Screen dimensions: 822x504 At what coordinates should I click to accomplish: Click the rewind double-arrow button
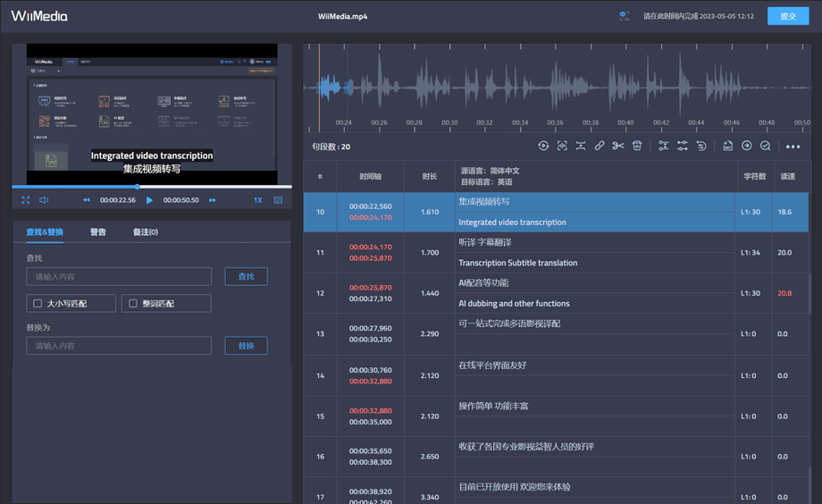(x=87, y=200)
